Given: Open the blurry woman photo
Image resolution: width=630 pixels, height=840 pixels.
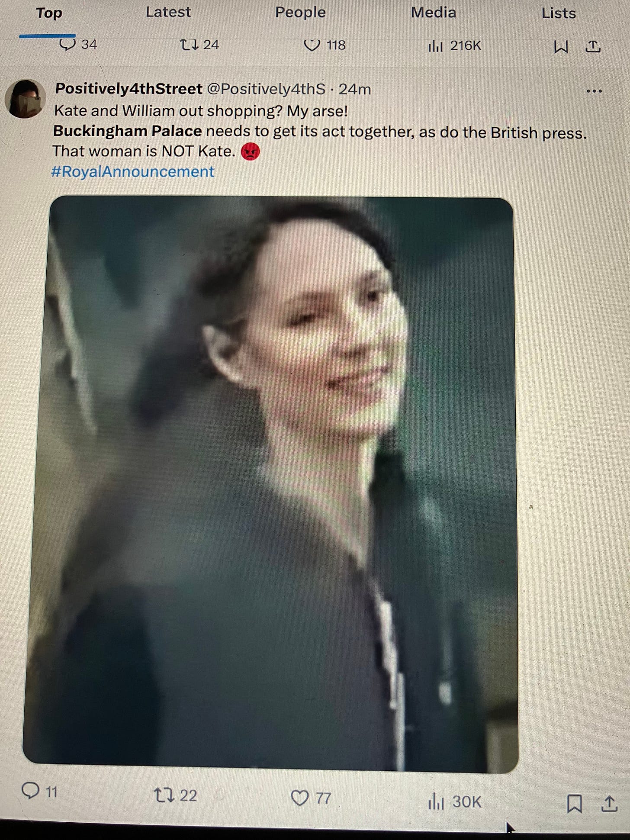Looking at the screenshot, I should click(270, 484).
